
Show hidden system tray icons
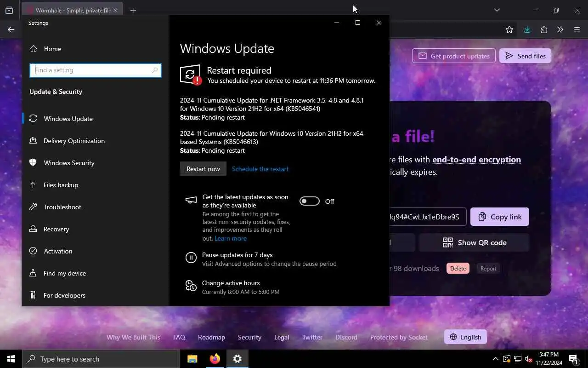(495, 359)
